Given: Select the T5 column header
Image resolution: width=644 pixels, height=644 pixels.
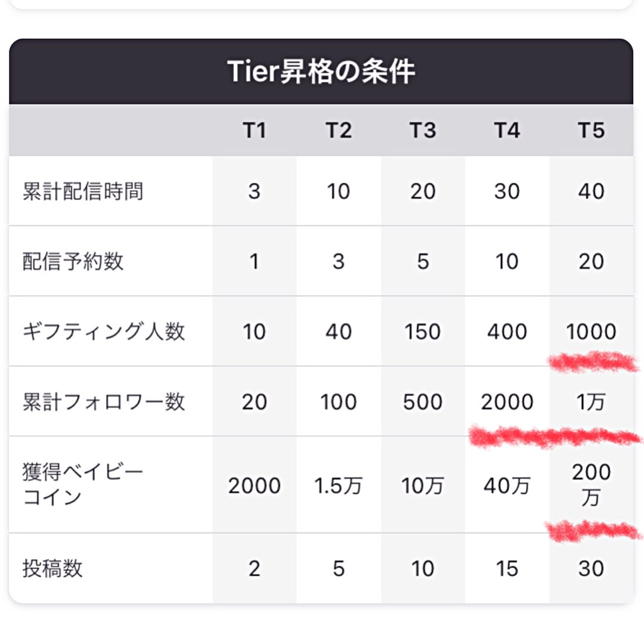Looking at the screenshot, I should click(x=591, y=130).
